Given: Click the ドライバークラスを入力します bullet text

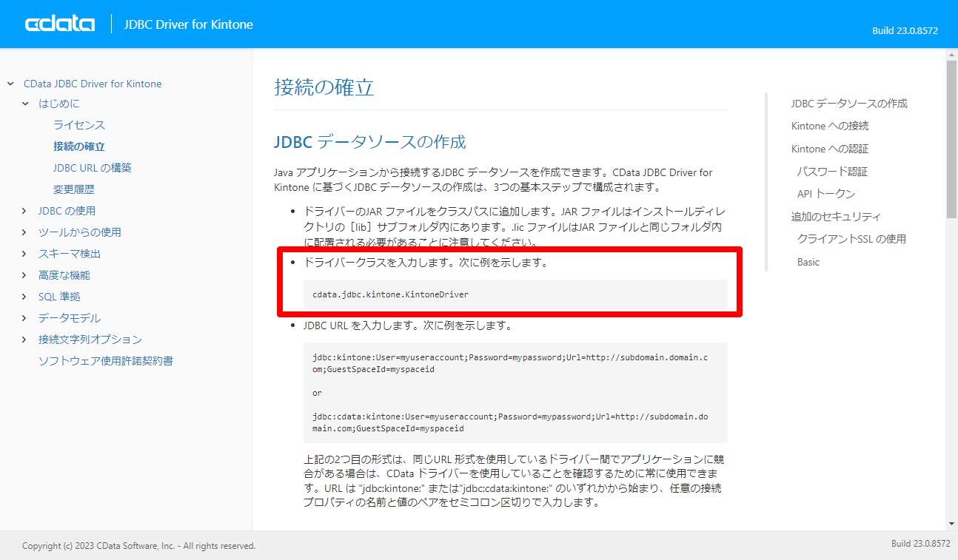Looking at the screenshot, I should pyautogui.click(x=426, y=263).
